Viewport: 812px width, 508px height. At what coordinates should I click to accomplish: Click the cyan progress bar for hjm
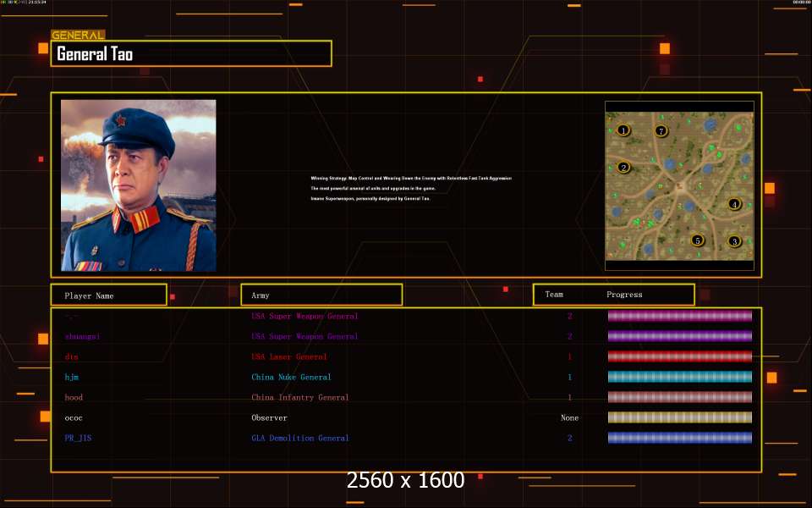pyautogui.click(x=680, y=377)
